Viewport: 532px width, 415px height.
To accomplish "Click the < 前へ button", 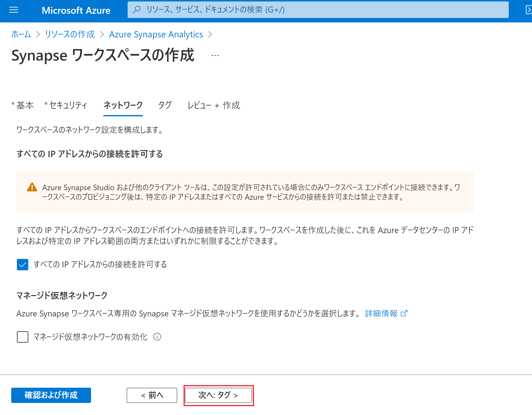I will (152, 395).
